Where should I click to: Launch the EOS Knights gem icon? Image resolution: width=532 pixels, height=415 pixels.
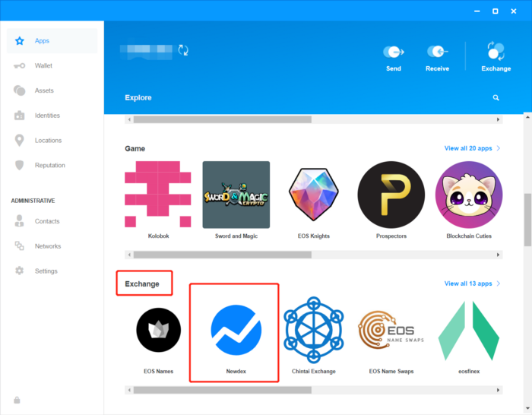tap(313, 195)
